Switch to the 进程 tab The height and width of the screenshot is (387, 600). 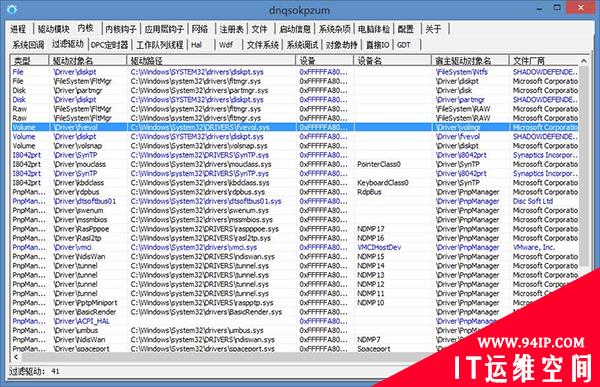point(18,29)
